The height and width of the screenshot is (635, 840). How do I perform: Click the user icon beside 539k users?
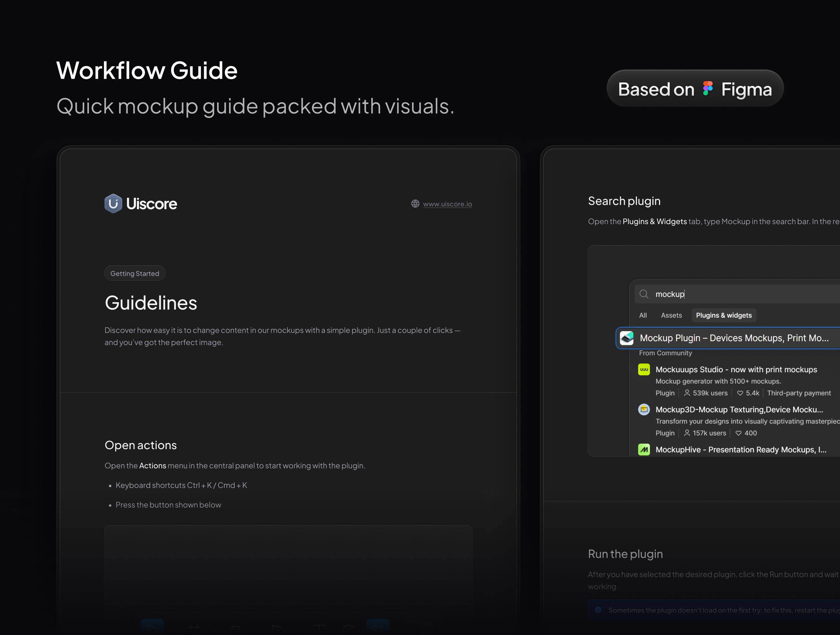(x=687, y=393)
